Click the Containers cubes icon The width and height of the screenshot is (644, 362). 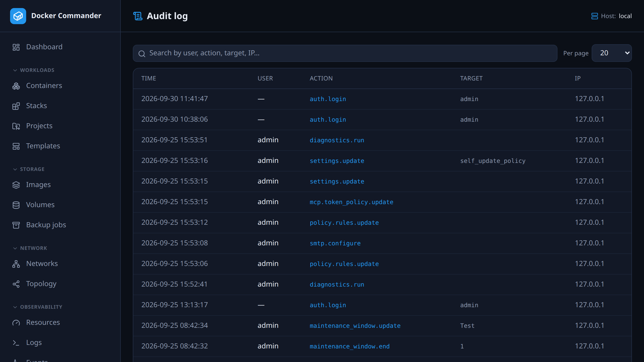tap(16, 86)
